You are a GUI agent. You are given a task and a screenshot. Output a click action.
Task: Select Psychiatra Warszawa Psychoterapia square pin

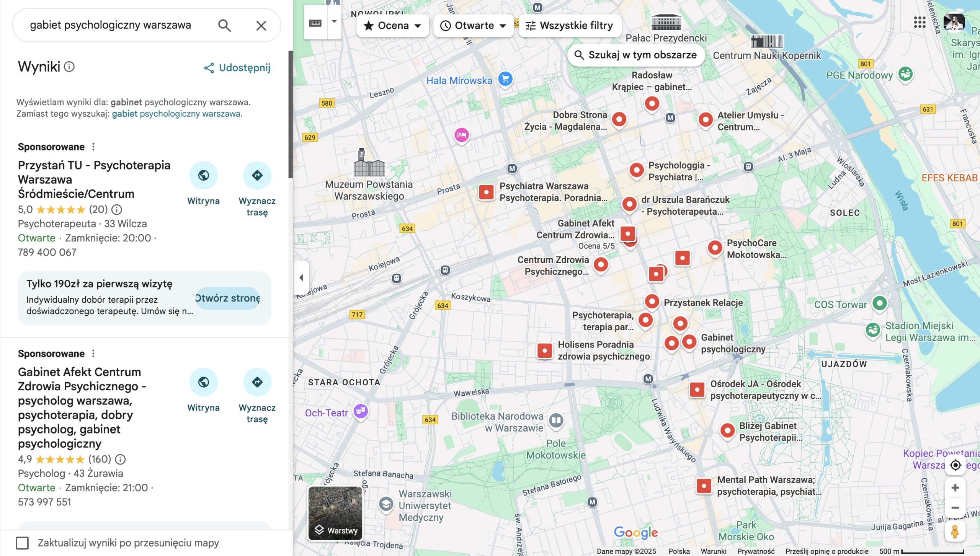[x=487, y=192]
